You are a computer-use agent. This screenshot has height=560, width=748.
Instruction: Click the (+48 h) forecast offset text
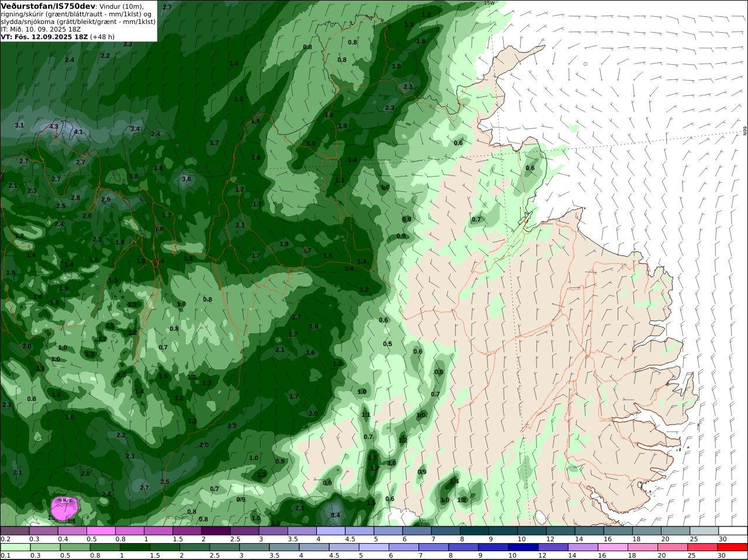[x=102, y=37]
